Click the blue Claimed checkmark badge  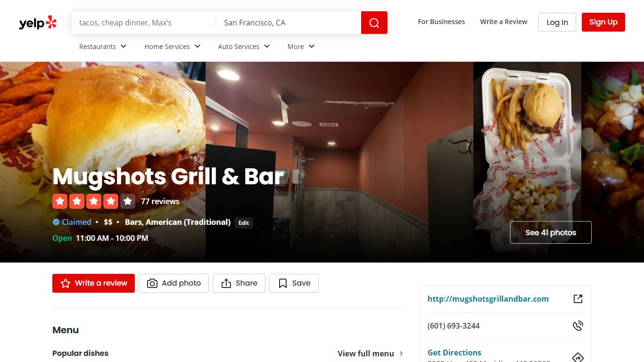pos(56,222)
